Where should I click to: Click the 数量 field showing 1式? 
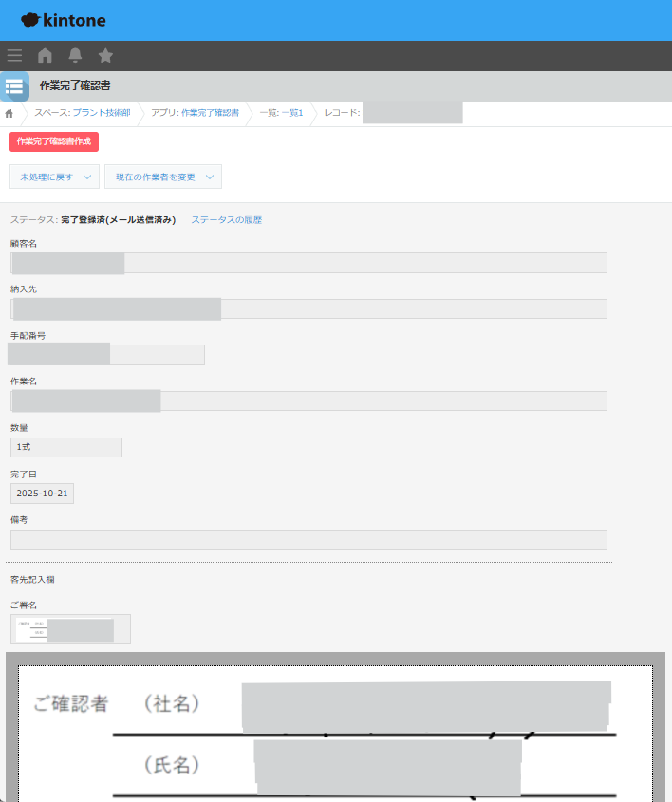click(x=65, y=447)
